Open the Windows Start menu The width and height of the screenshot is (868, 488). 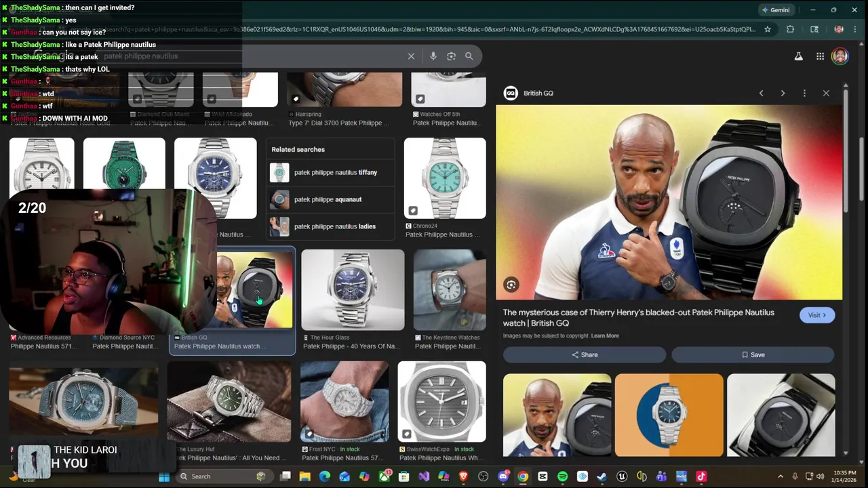pyautogui.click(x=164, y=476)
